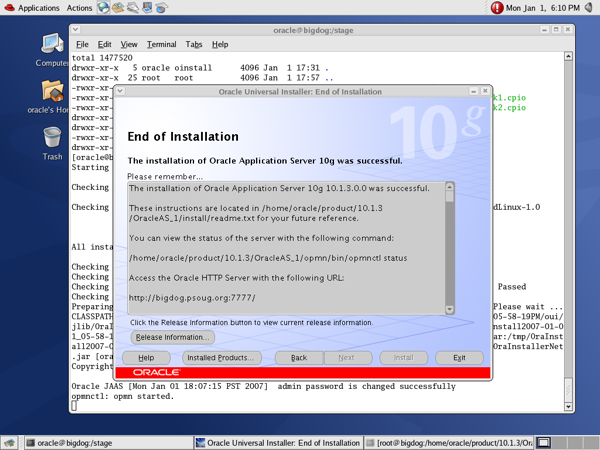
Task: Click the readme text scrollbar thumb
Action: [x=450, y=196]
